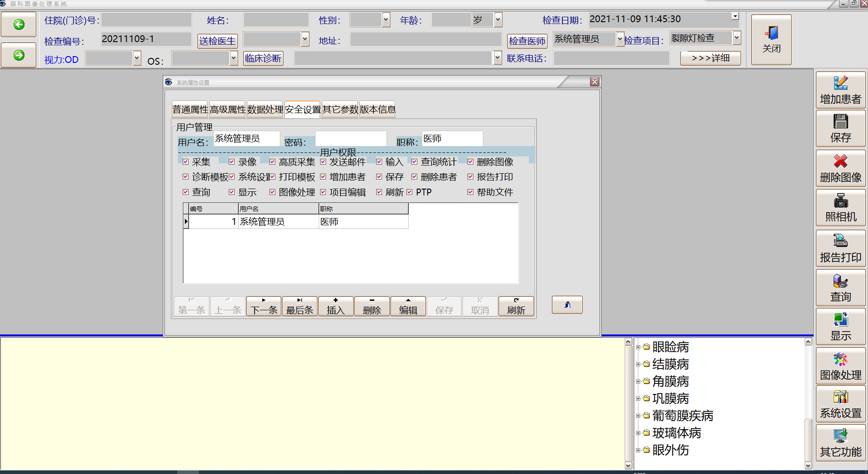The image size is (868, 474).
Task: Switch to the 普通属性 tab
Action: [190, 109]
